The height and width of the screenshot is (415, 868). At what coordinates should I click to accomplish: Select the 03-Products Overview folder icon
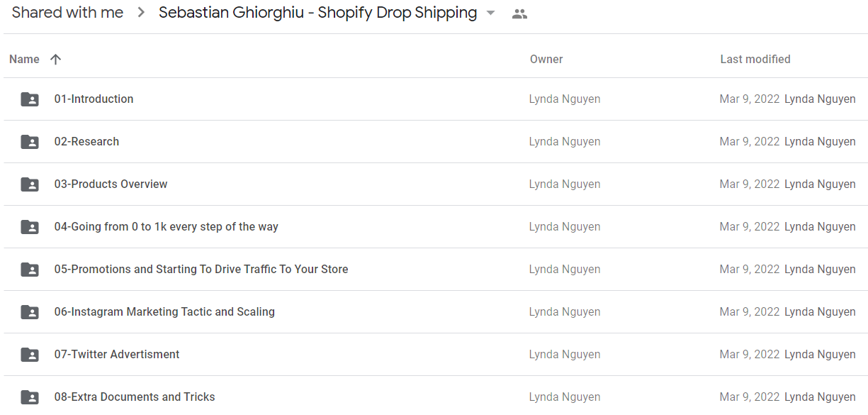click(30, 184)
